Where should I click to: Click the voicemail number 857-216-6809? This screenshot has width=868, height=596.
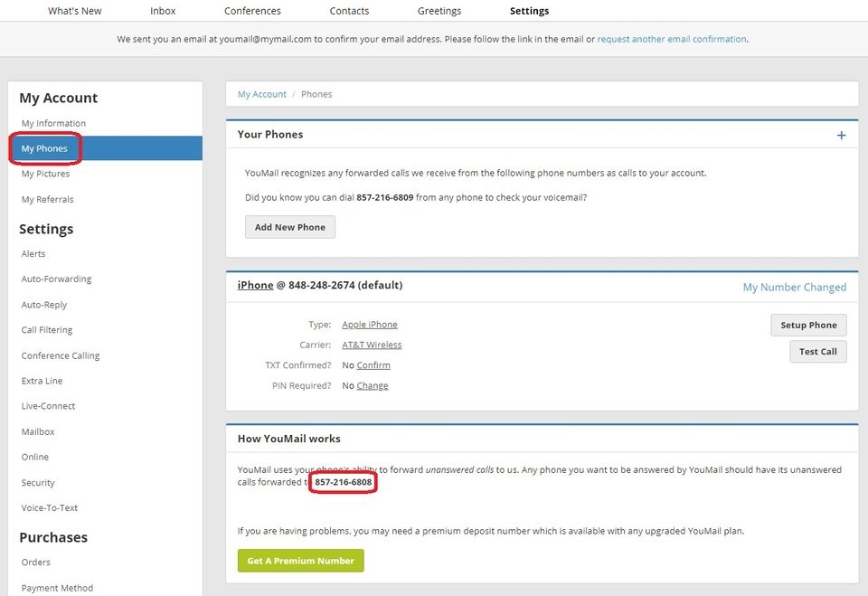pyautogui.click(x=385, y=198)
